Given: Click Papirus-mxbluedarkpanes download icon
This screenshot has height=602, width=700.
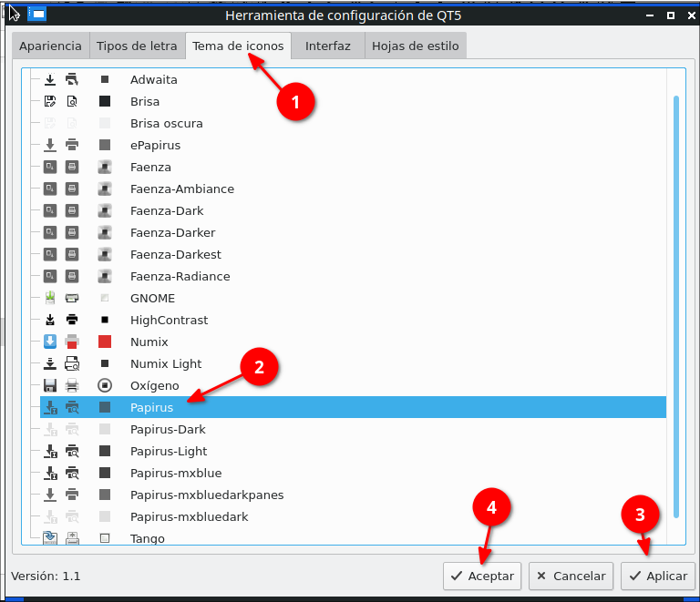Looking at the screenshot, I should click(x=50, y=495).
